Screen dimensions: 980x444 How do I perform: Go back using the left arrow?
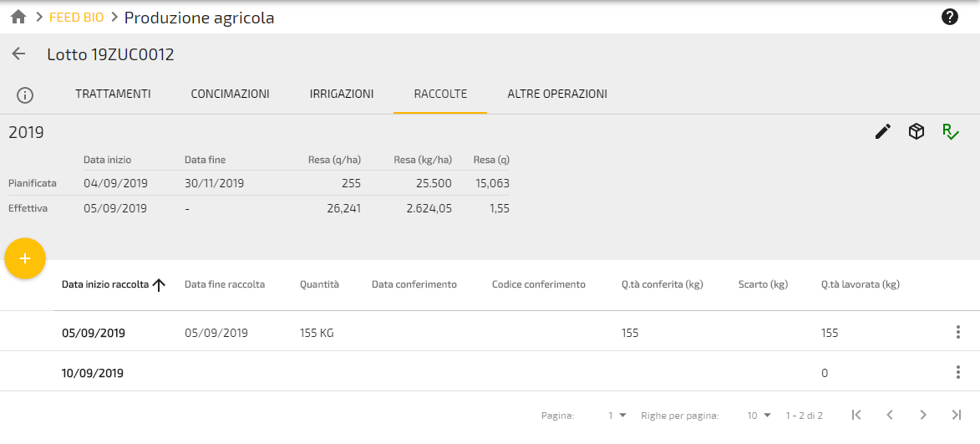click(x=18, y=54)
